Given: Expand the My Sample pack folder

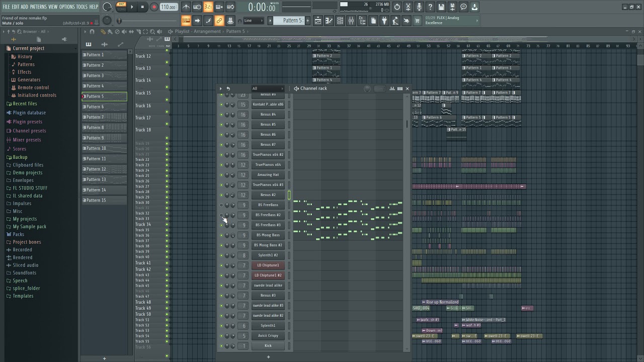Looking at the screenshot, I should 29,227.
